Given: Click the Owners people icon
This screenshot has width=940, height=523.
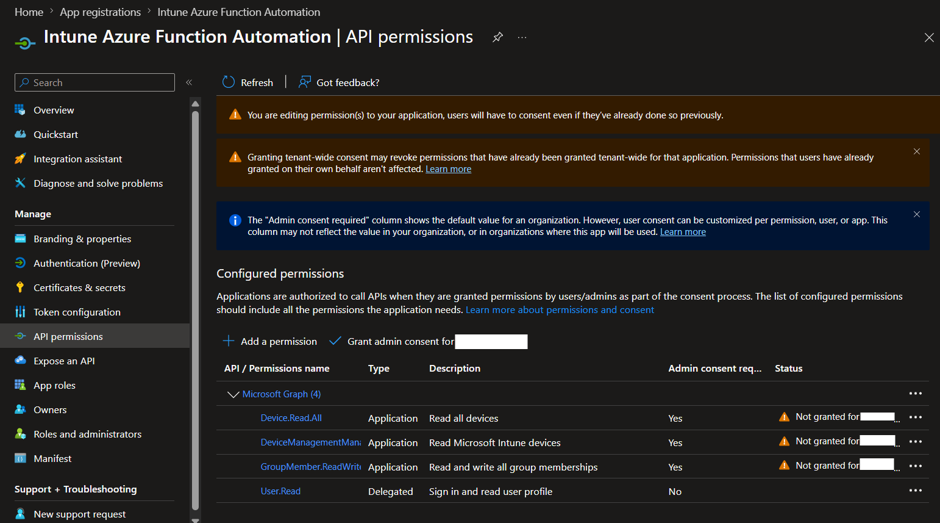Looking at the screenshot, I should tap(20, 410).
